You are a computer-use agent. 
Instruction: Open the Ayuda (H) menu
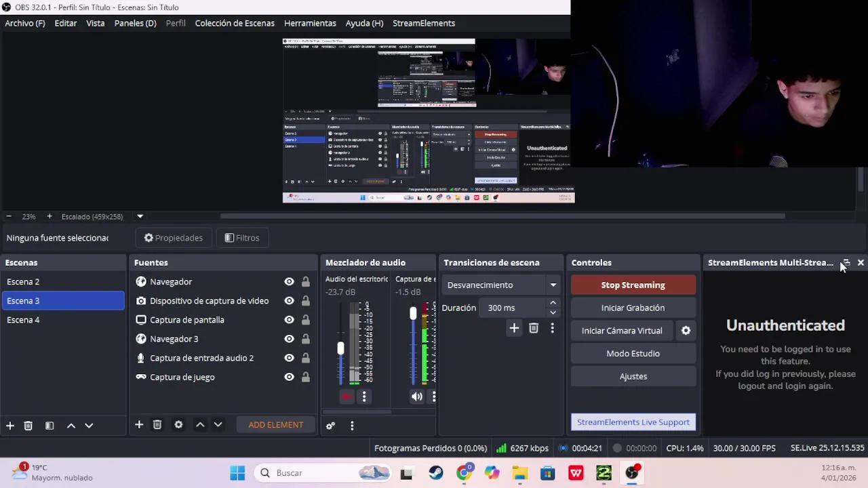tap(364, 23)
